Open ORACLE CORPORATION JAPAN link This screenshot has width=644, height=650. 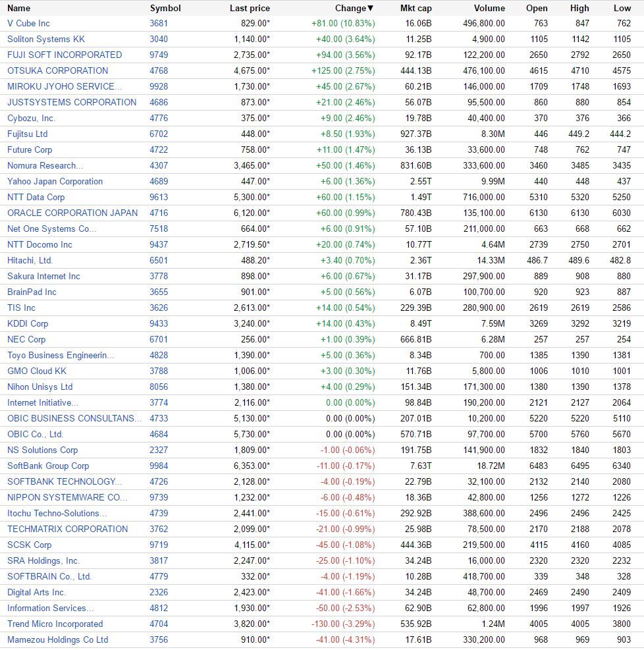point(72,213)
